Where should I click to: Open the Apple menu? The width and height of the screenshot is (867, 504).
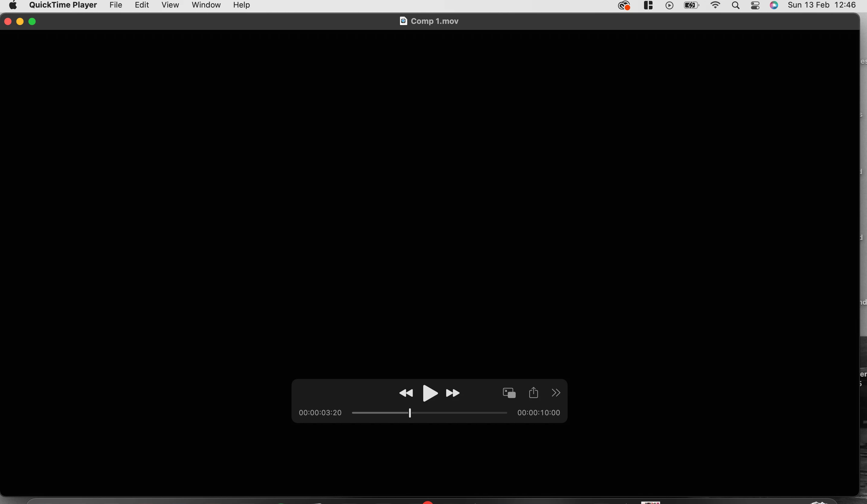pos(13,5)
